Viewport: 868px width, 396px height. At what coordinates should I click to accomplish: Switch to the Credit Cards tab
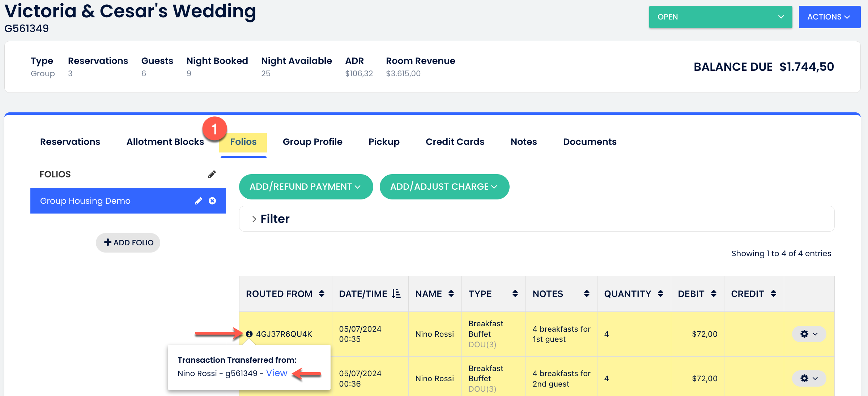coord(455,142)
